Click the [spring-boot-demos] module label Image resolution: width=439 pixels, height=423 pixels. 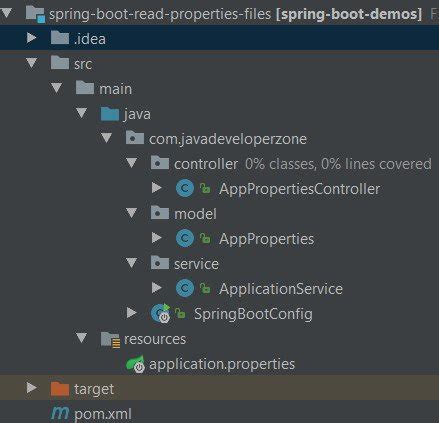click(349, 14)
